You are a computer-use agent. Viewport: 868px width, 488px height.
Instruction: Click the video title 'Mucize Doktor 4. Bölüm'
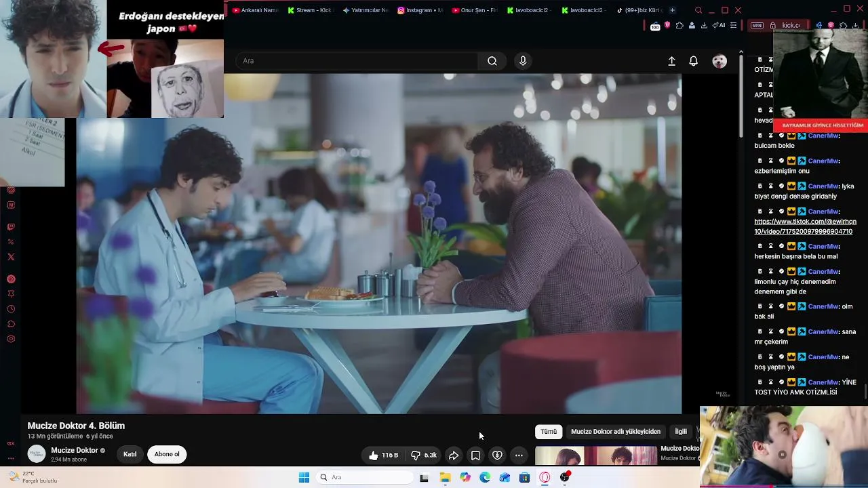click(76, 426)
